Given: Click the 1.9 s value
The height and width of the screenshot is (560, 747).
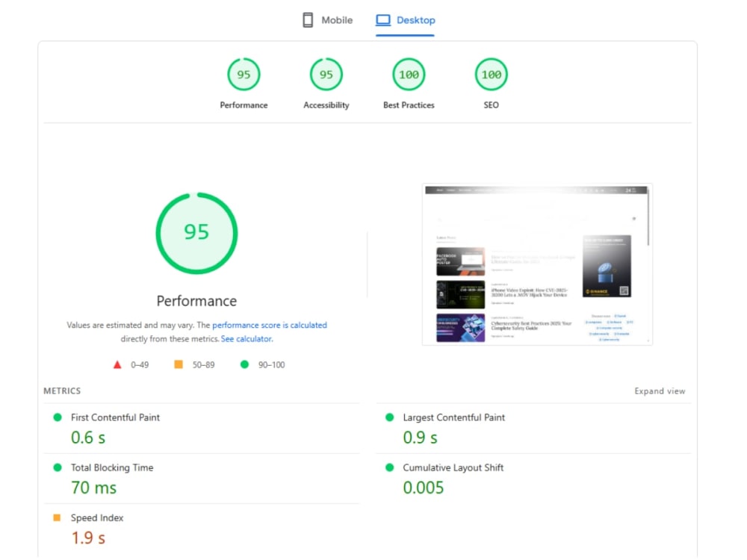Looking at the screenshot, I should (x=88, y=538).
